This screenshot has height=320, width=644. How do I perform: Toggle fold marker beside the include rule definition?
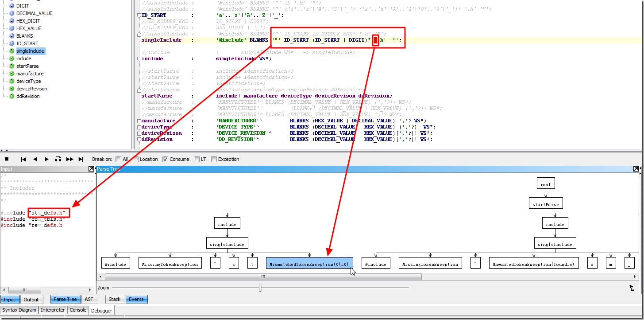[139, 59]
